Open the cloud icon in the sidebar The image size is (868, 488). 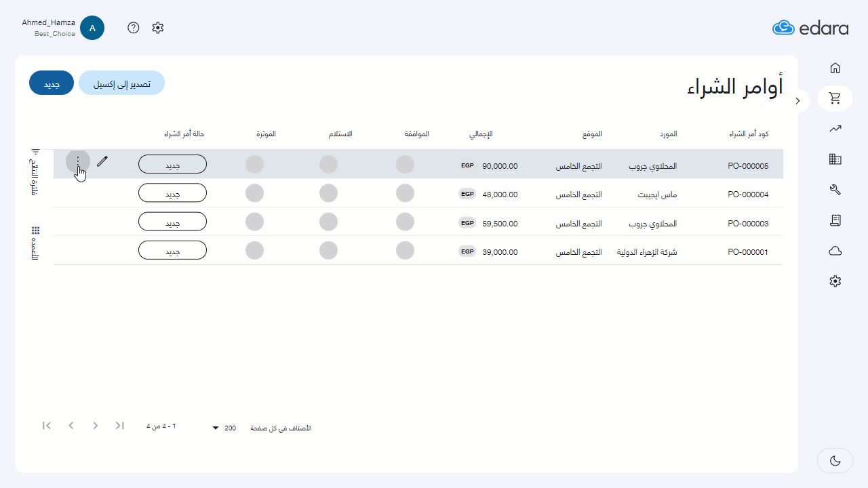click(x=835, y=251)
